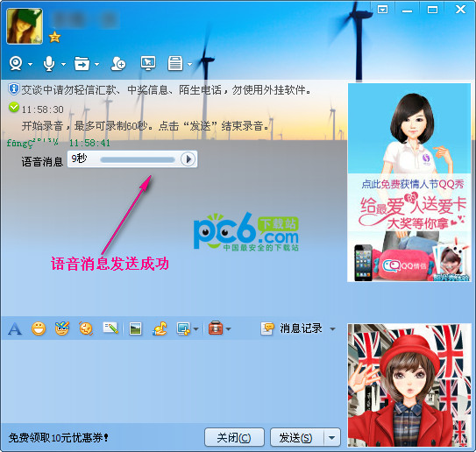Send a file with the folder icon
This screenshot has height=452, width=476.
(x=82, y=64)
